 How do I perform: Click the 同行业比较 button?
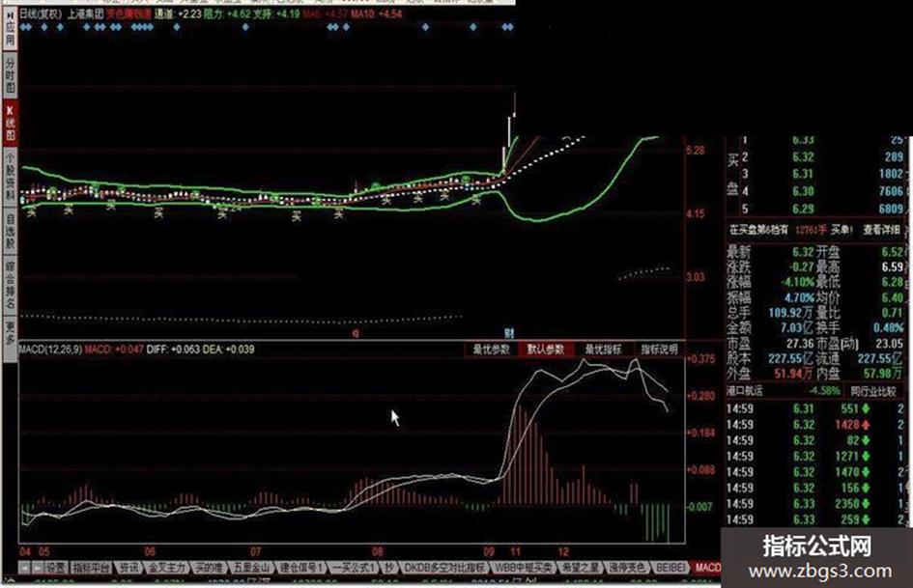872,391
